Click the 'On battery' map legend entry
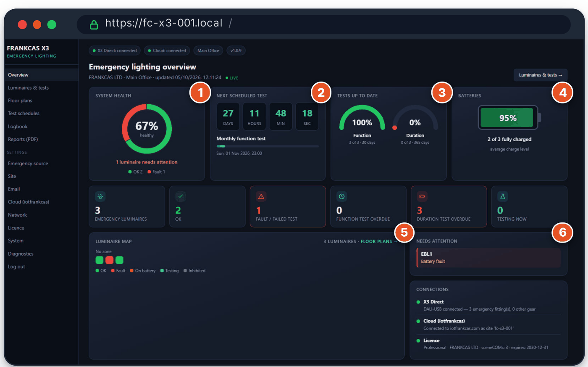 click(x=143, y=271)
